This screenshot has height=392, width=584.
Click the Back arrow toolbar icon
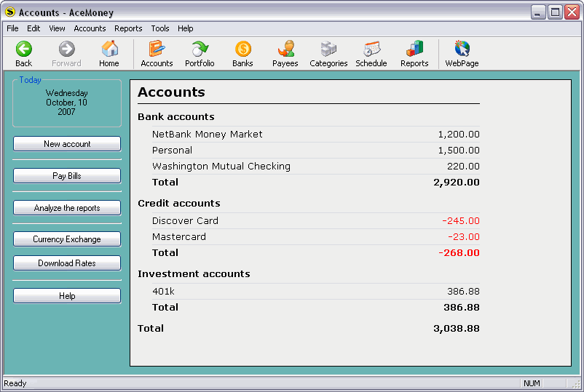pos(24,49)
